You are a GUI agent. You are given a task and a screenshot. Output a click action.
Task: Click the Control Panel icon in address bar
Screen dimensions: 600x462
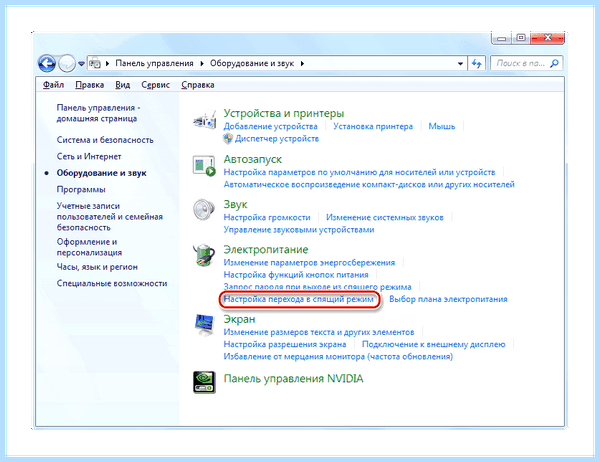point(95,64)
